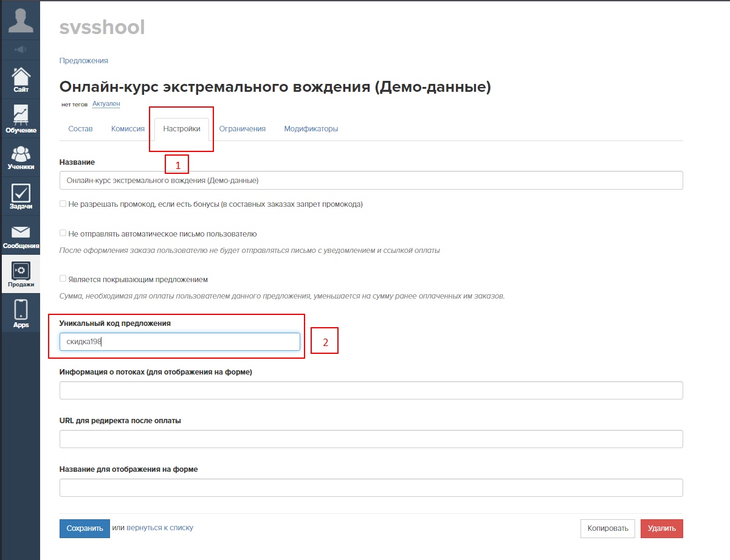The height and width of the screenshot is (560, 730).
Task: Enable 'Не разрешать промокод' checkbox
Action: [63, 204]
